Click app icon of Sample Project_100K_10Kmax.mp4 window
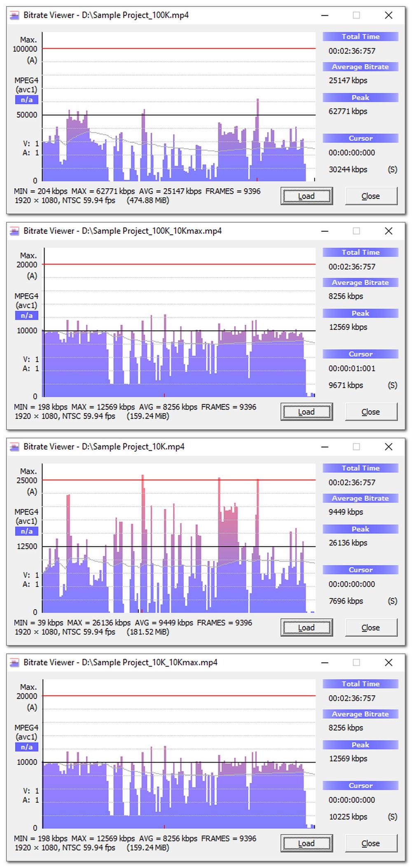This screenshot has height=868, width=412. pyautogui.click(x=15, y=231)
